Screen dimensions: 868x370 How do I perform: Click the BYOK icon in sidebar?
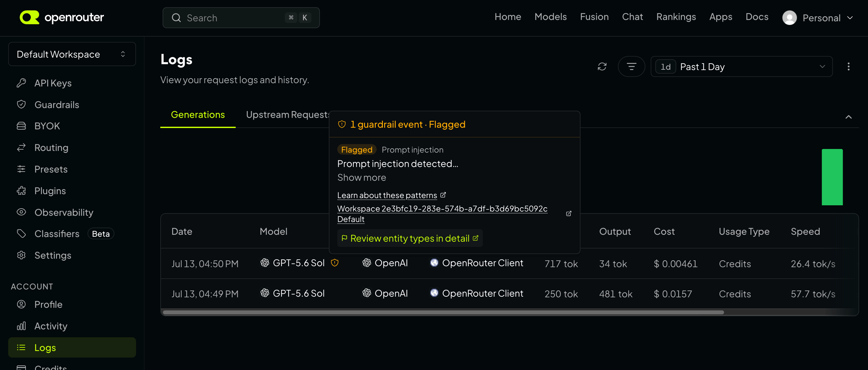(21, 126)
